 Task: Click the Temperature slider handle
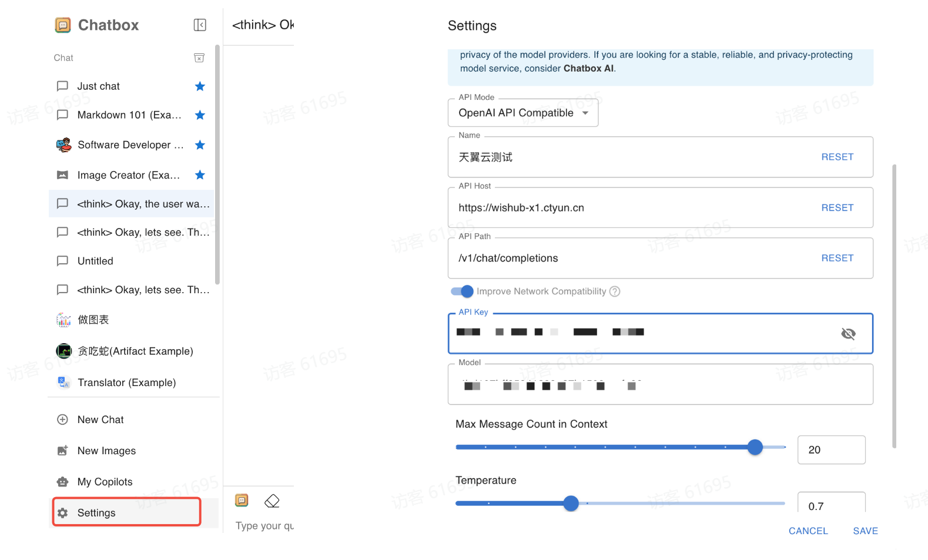click(x=571, y=504)
